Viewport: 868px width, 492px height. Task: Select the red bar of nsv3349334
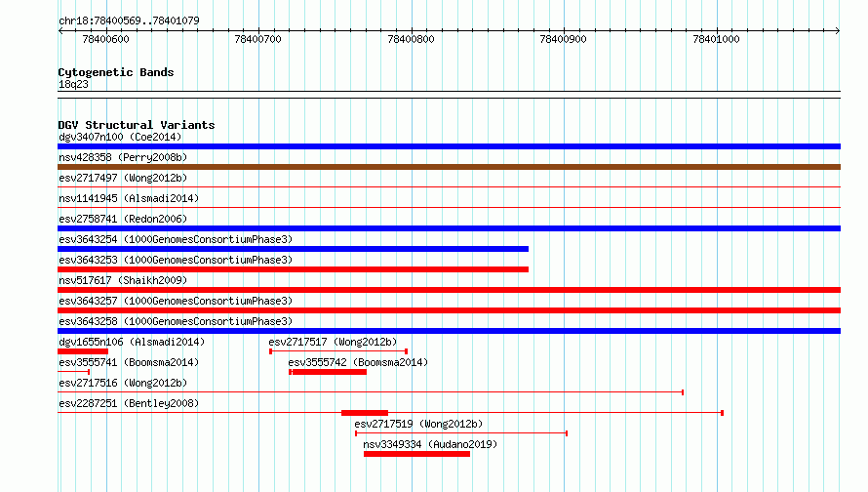416,454
